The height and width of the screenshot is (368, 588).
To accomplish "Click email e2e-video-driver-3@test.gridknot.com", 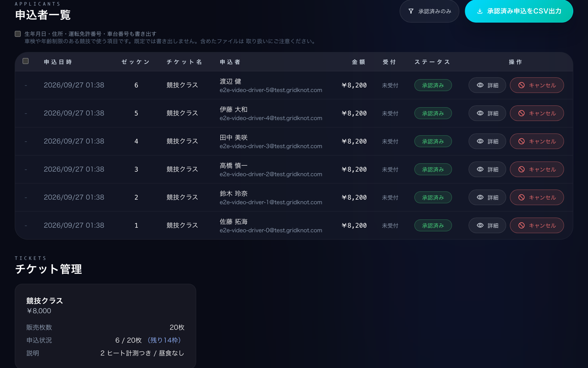I will pos(271,146).
